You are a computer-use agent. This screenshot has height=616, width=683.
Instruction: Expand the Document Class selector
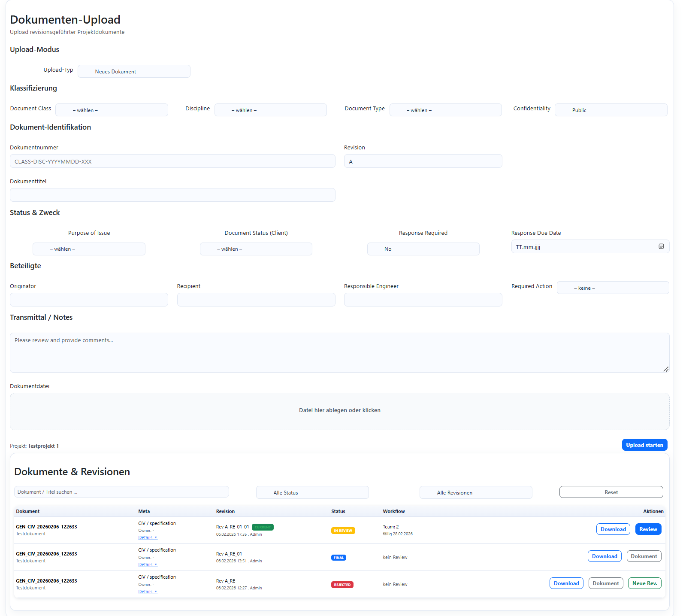coord(112,110)
